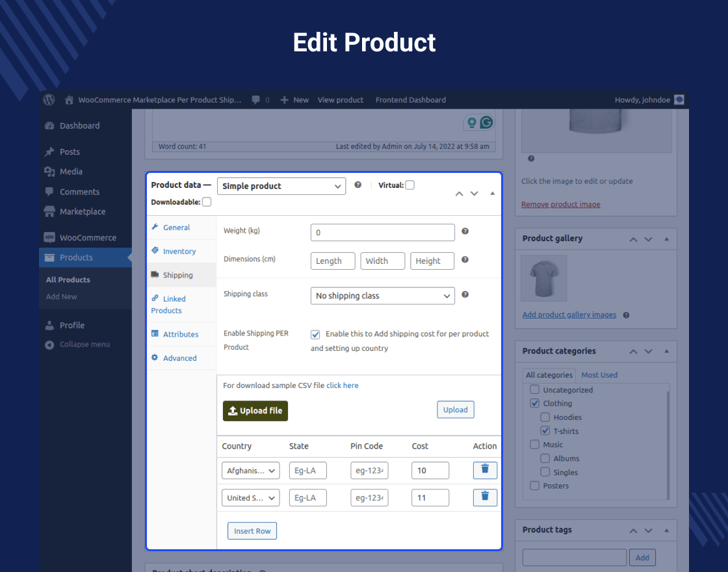This screenshot has height=572, width=728.
Task: Open the site home icon in admin bar
Action: coord(69,100)
